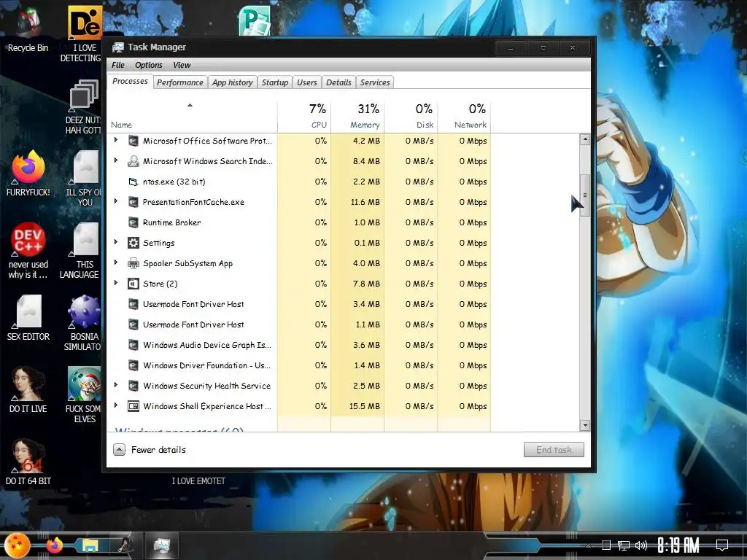Sort processes by Memory column
Screen dimensions: 747x560
coord(357,116)
